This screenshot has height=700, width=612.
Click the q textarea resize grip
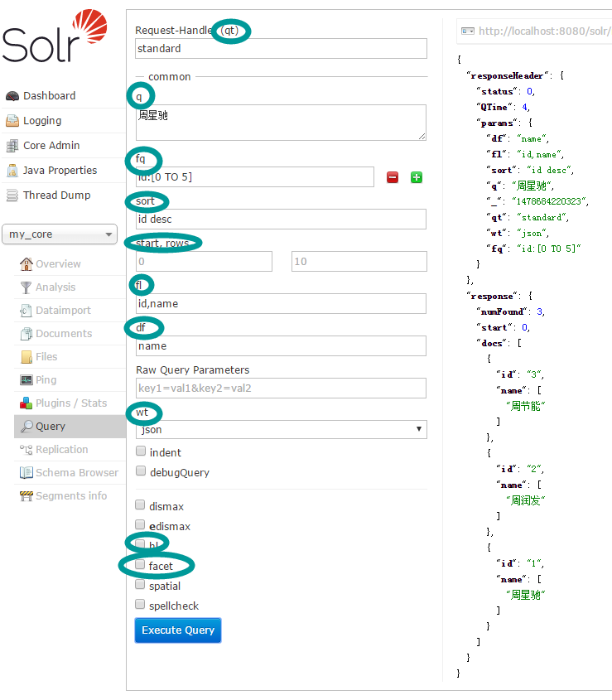pos(422,136)
